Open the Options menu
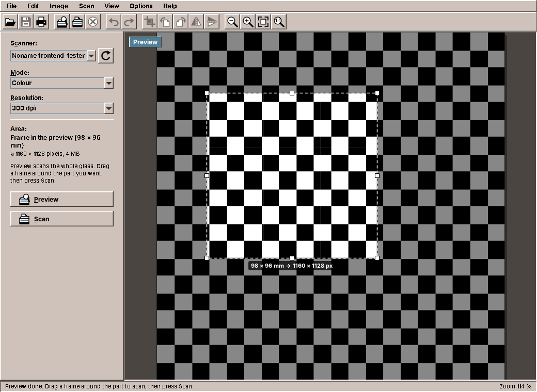The height and width of the screenshot is (392, 537). coord(141,6)
